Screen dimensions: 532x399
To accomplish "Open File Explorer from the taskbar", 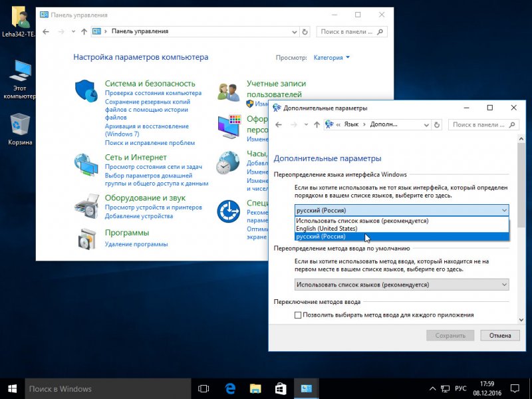I will click(255, 388).
